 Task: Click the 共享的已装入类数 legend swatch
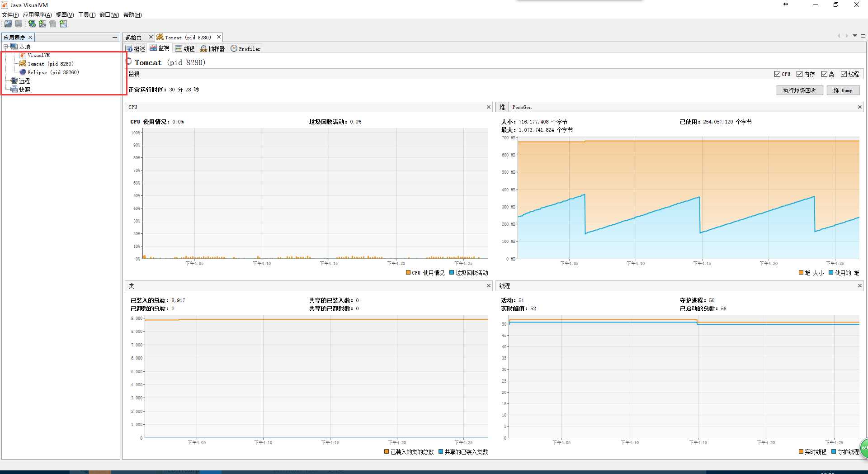coord(441,452)
